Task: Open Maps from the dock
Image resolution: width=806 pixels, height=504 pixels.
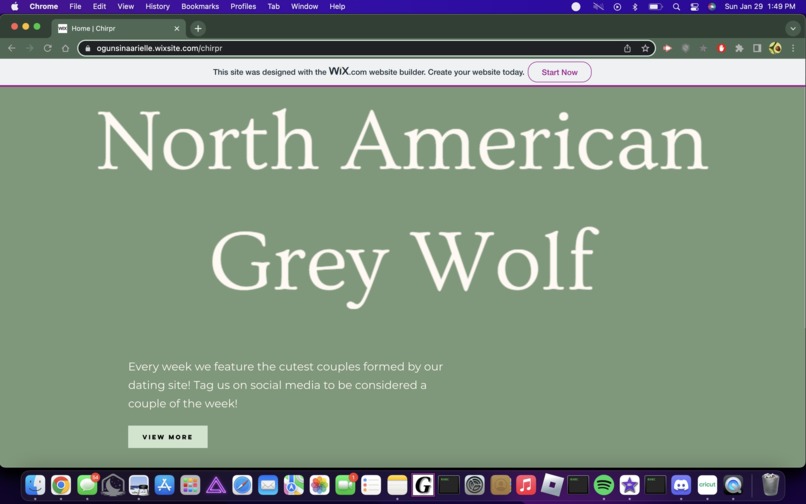Action: tap(294, 484)
